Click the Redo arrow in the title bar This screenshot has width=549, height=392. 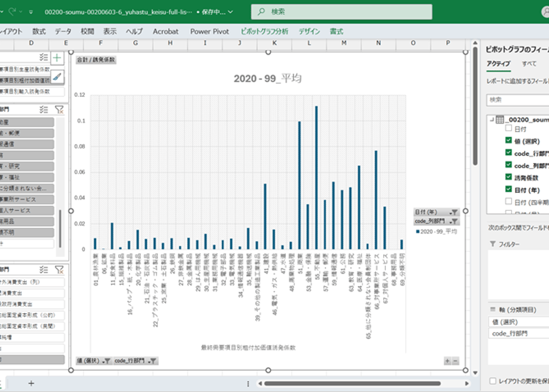click(12, 11)
